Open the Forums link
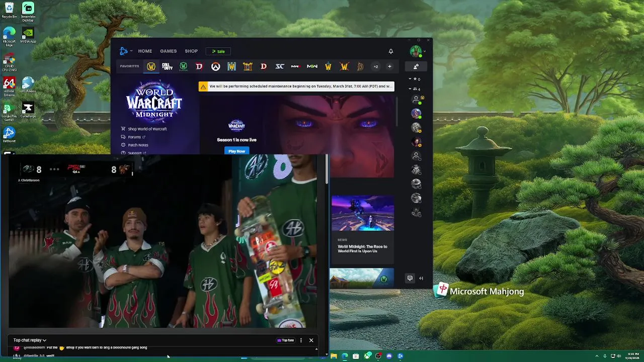Screen dimensions: 644x362 click(x=133, y=137)
